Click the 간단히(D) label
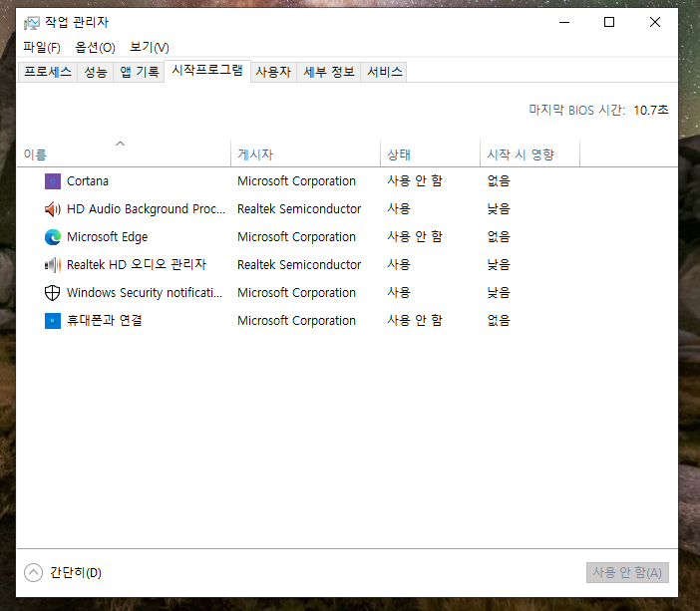The image size is (700, 611). coord(76,572)
